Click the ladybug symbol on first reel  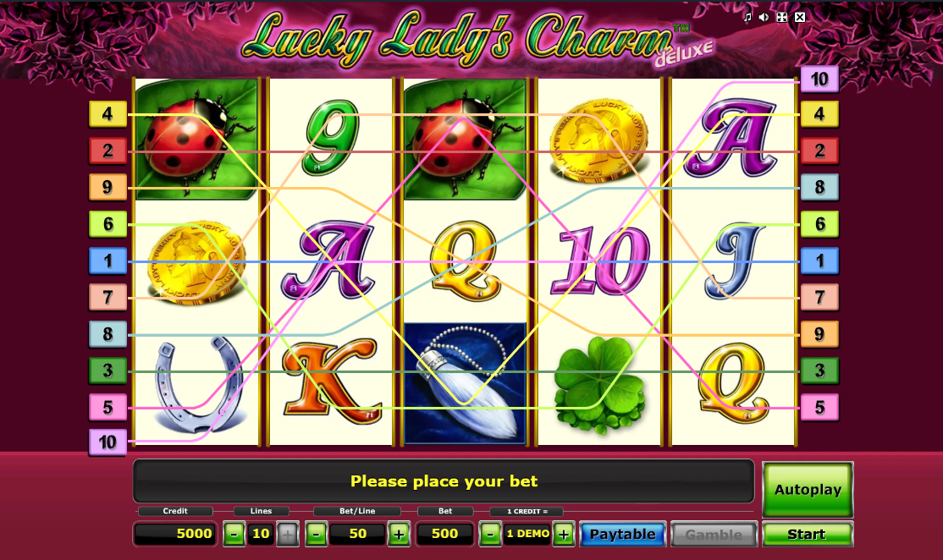point(196,140)
